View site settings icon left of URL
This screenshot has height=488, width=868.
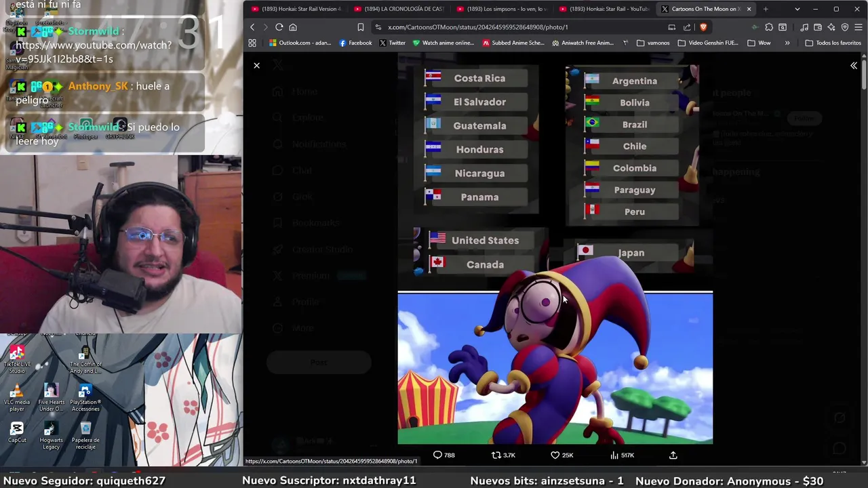[378, 27]
